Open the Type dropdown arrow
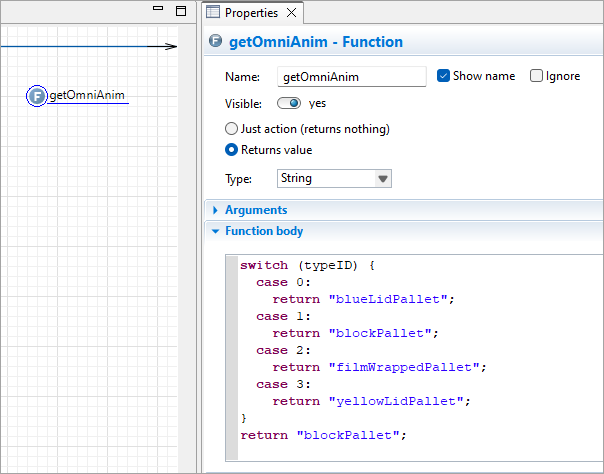Viewport: 604px width, 474px height. click(x=382, y=179)
